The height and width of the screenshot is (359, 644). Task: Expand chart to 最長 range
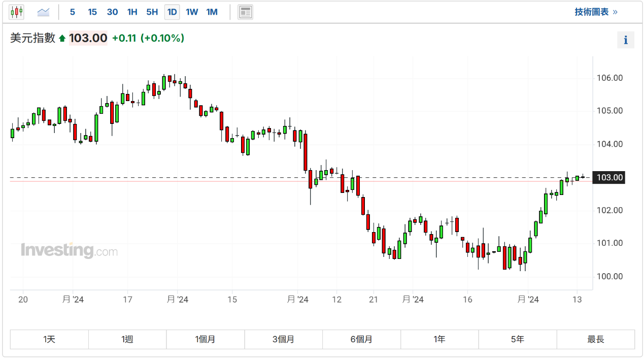pyautogui.click(x=595, y=339)
